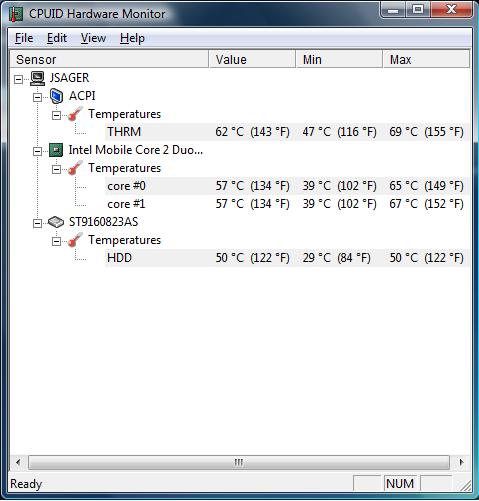Click the ST9160823AS hard drive icon

(x=56, y=222)
